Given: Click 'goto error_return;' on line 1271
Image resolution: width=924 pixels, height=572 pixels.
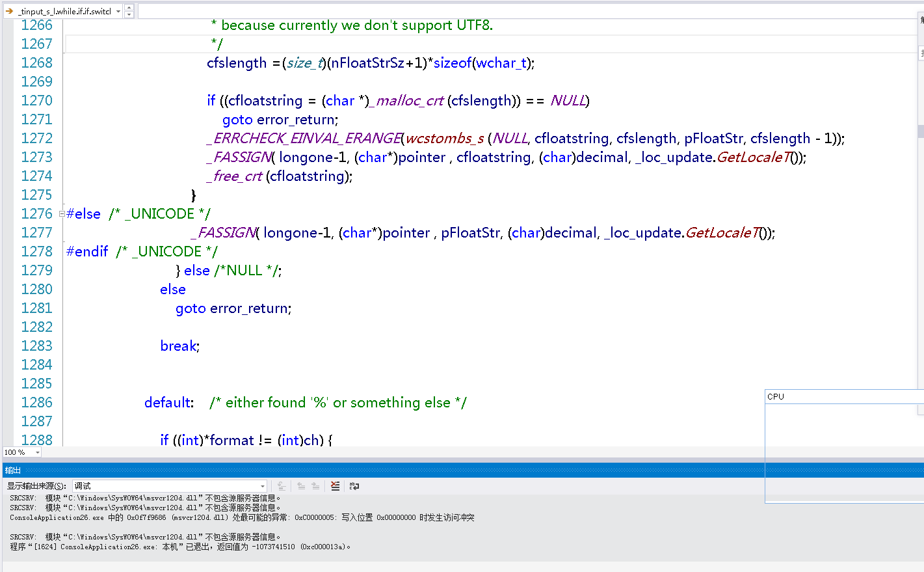Looking at the screenshot, I should [280, 120].
